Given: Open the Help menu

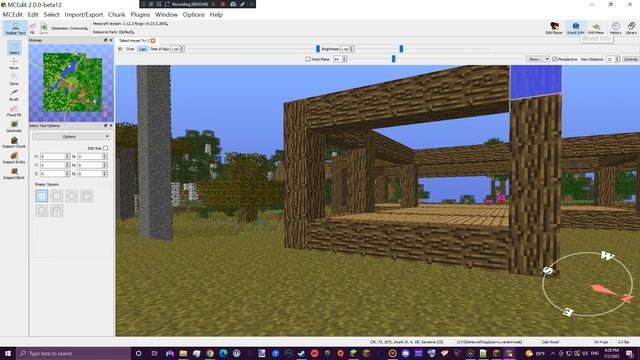Looking at the screenshot, I should point(216,15).
